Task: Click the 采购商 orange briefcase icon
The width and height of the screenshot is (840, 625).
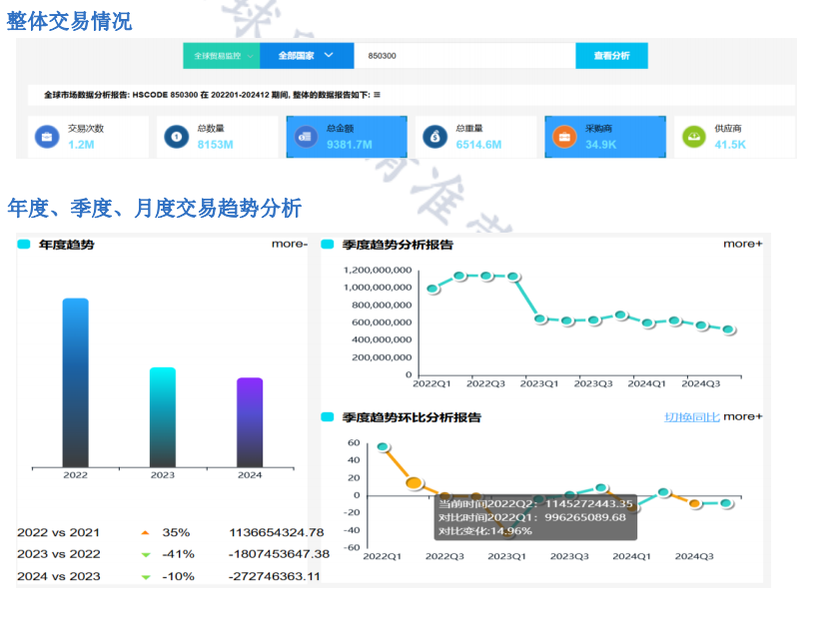Action: pos(563,137)
